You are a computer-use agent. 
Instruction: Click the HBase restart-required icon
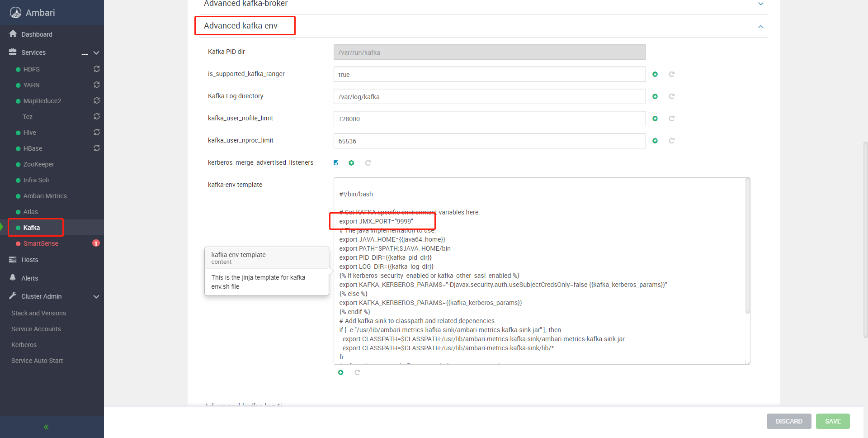click(x=96, y=148)
